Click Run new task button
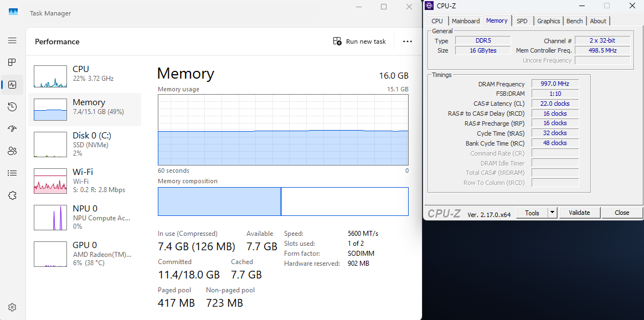This screenshot has height=320, width=644. pos(359,42)
